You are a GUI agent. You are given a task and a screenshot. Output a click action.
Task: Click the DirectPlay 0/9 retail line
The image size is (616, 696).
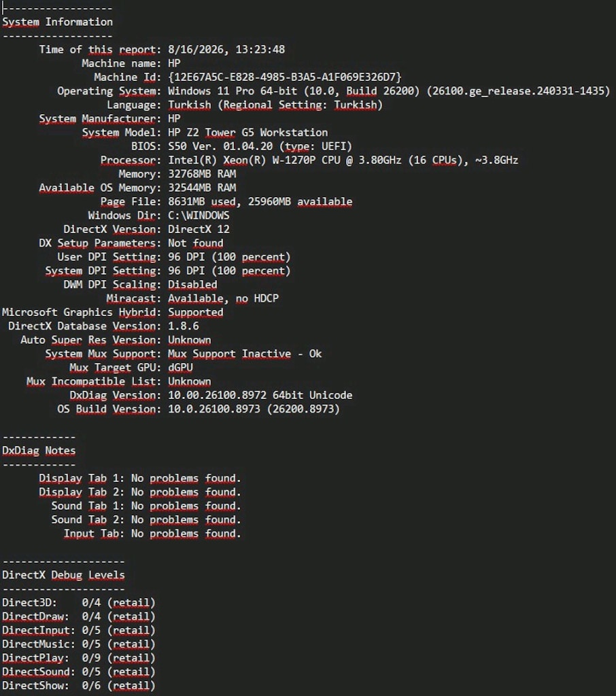pos(79,658)
